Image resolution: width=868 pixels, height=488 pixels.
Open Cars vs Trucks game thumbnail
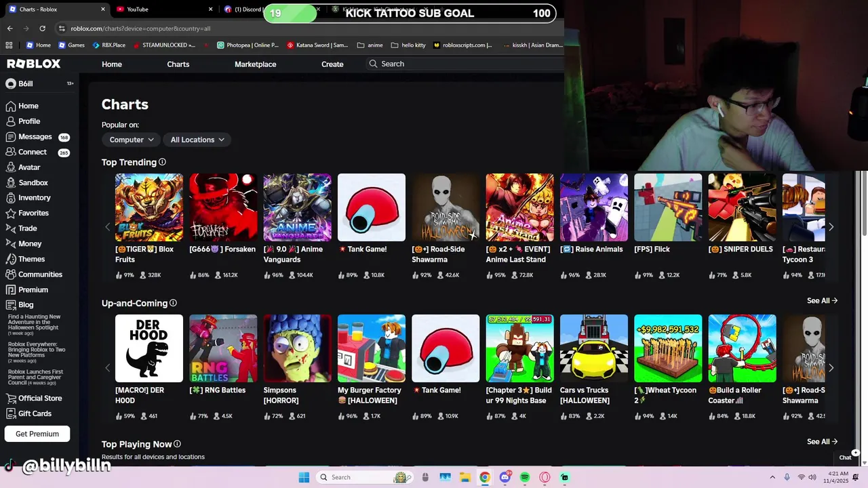[594, 348]
